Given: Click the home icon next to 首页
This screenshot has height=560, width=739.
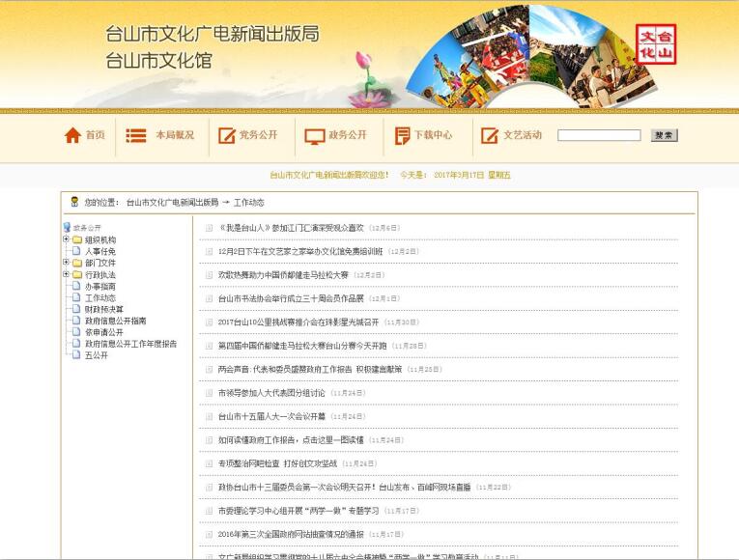Looking at the screenshot, I should 72,135.
